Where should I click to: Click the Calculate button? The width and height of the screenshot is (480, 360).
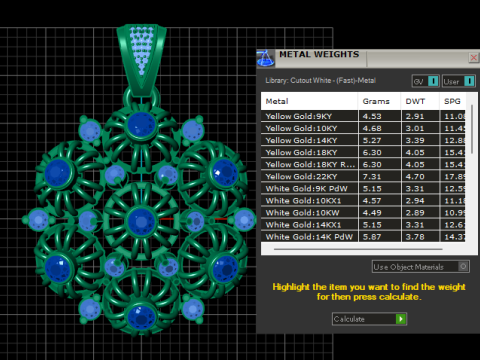(x=369, y=319)
